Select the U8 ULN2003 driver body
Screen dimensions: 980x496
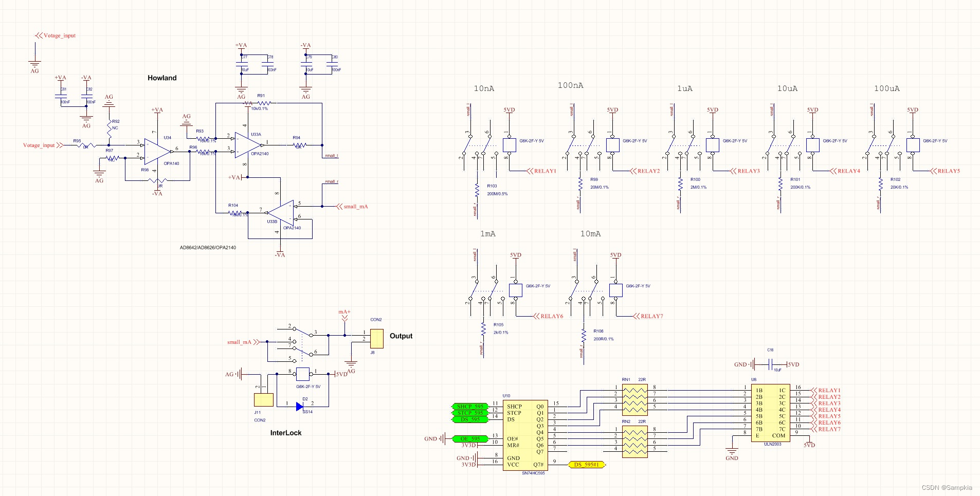coord(770,413)
